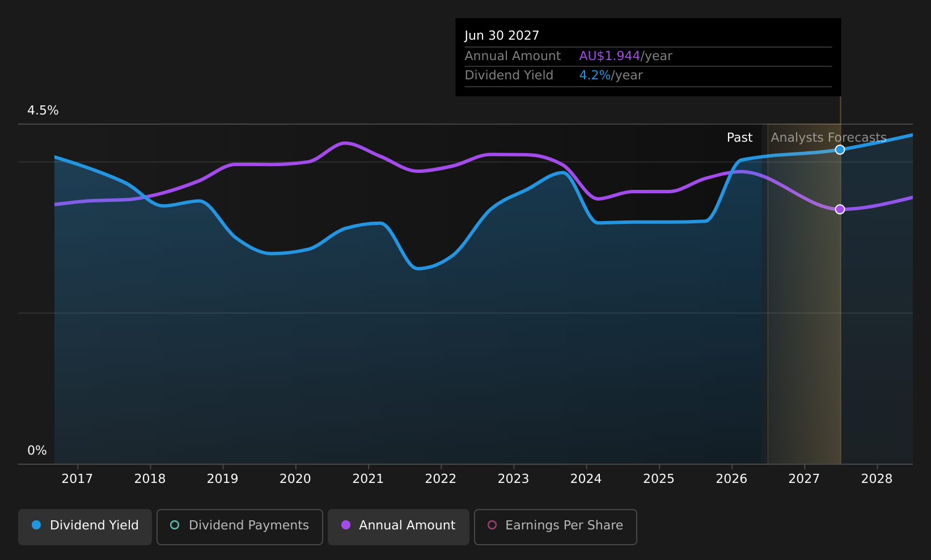The width and height of the screenshot is (931, 560).
Task: Click the 2026 x-axis label
Action: 731,479
